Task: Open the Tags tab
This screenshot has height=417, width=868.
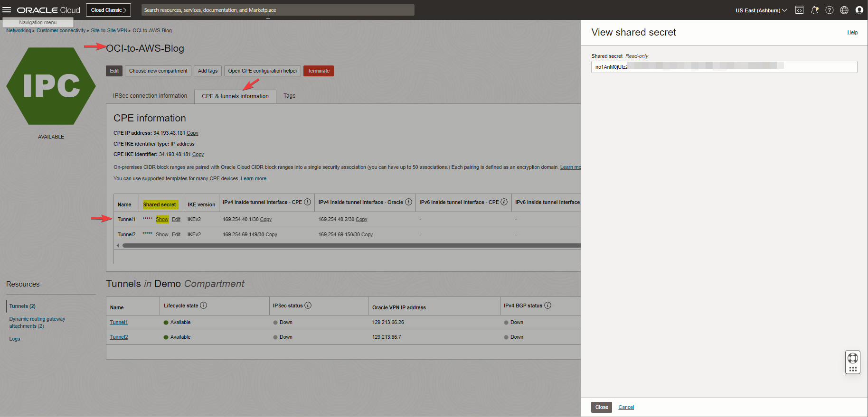Action: (289, 96)
